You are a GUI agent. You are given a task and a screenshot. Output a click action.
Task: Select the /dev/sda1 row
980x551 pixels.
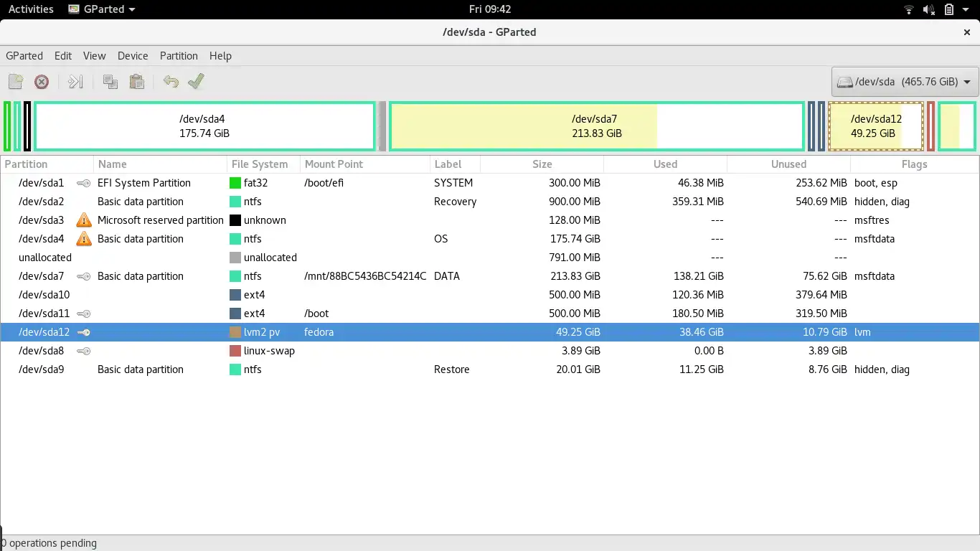490,183
